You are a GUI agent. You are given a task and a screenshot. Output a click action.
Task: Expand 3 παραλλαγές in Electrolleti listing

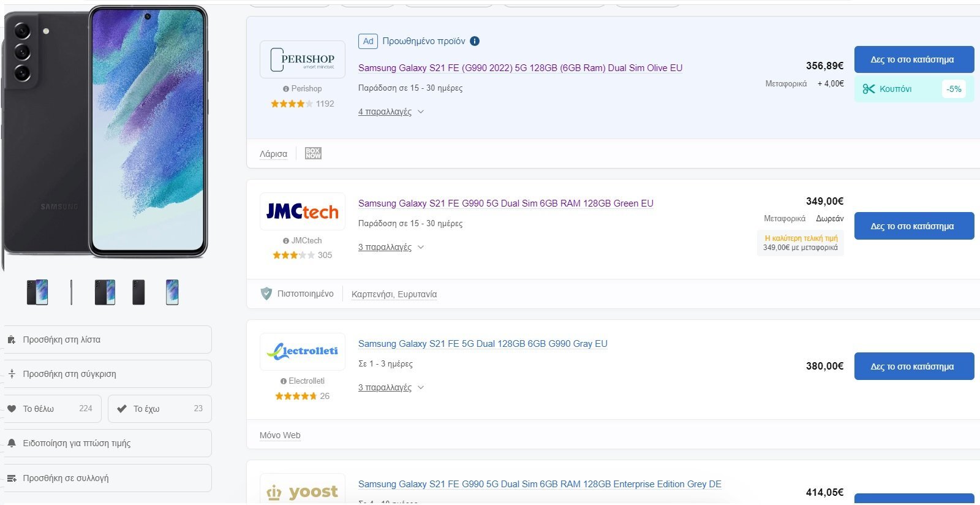pos(391,387)
